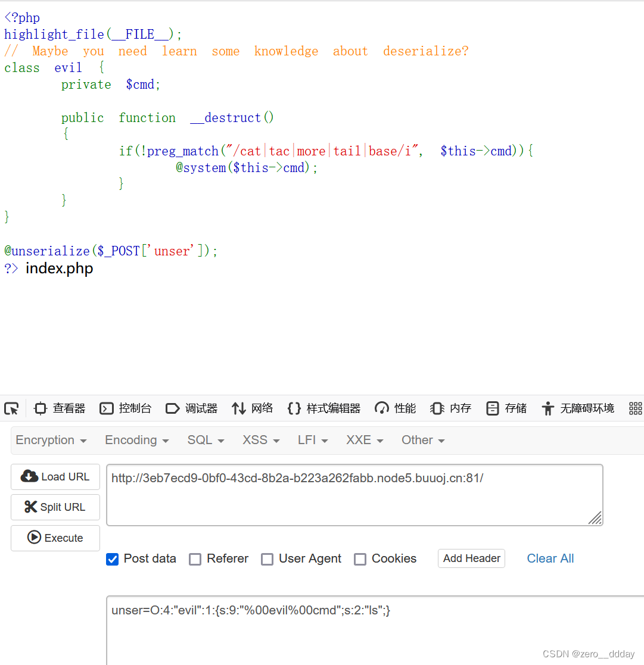
Task: Click the Split URL button
Action: click(x=55, y=507)
